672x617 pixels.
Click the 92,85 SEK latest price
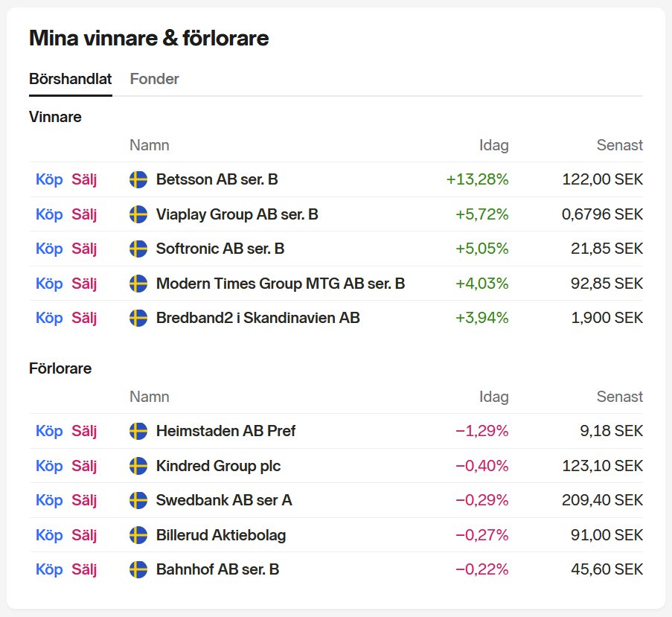click(x=607, y=284)
